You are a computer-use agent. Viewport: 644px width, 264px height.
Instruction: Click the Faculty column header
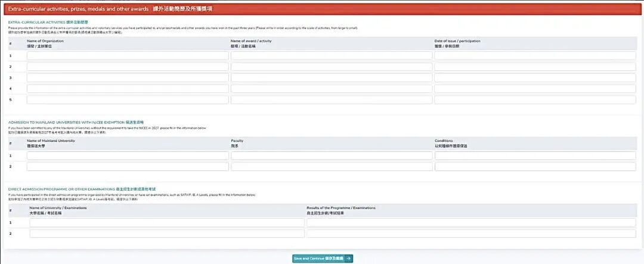[x=237, y=143]
